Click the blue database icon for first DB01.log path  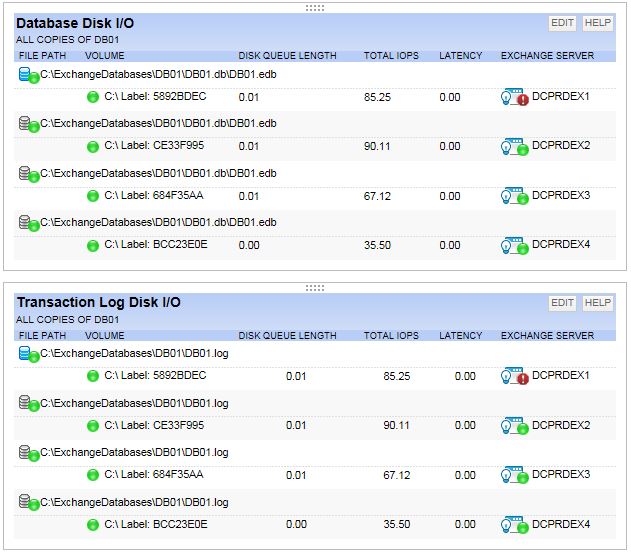click(x=29, y=354)
